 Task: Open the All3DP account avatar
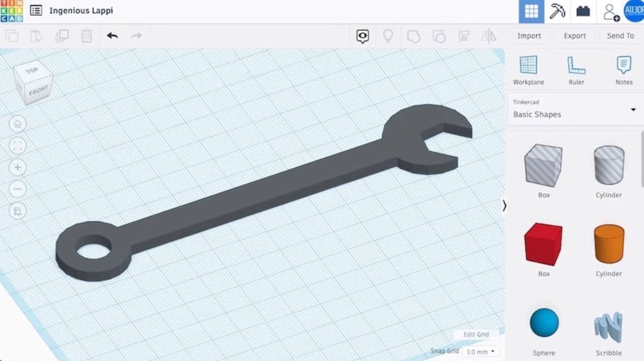[x=634, y=11]
